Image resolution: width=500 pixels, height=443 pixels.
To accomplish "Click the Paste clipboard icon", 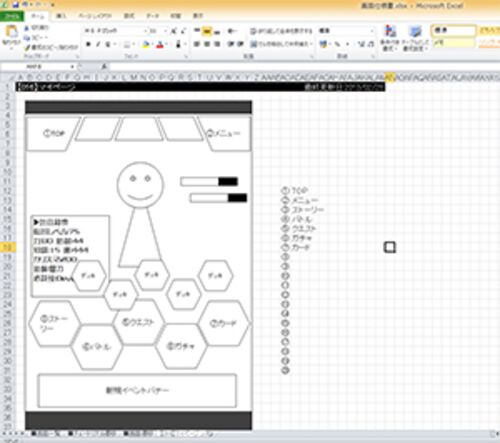I will (x=12, y=32).
